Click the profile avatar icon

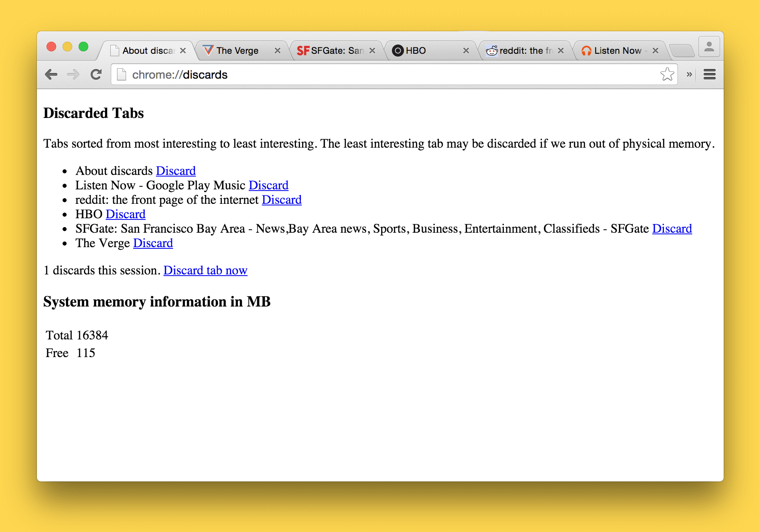708,47
